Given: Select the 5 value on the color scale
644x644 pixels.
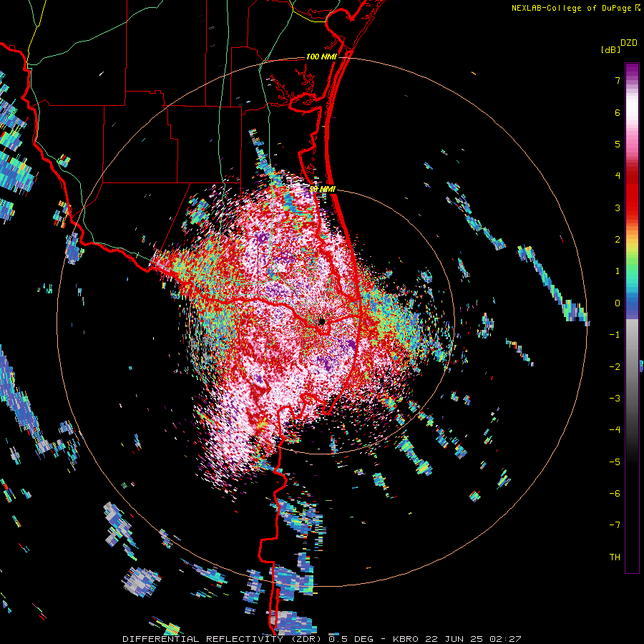Looking at the screenshot, I should click(618, 144).
